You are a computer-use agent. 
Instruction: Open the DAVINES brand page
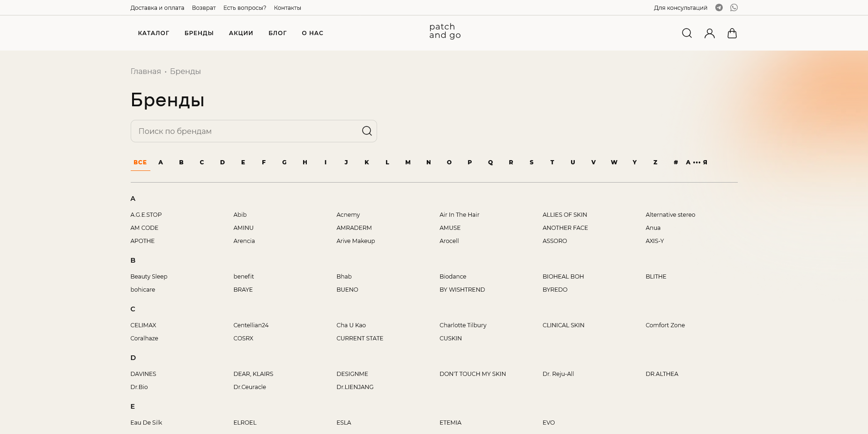(143, 374)
